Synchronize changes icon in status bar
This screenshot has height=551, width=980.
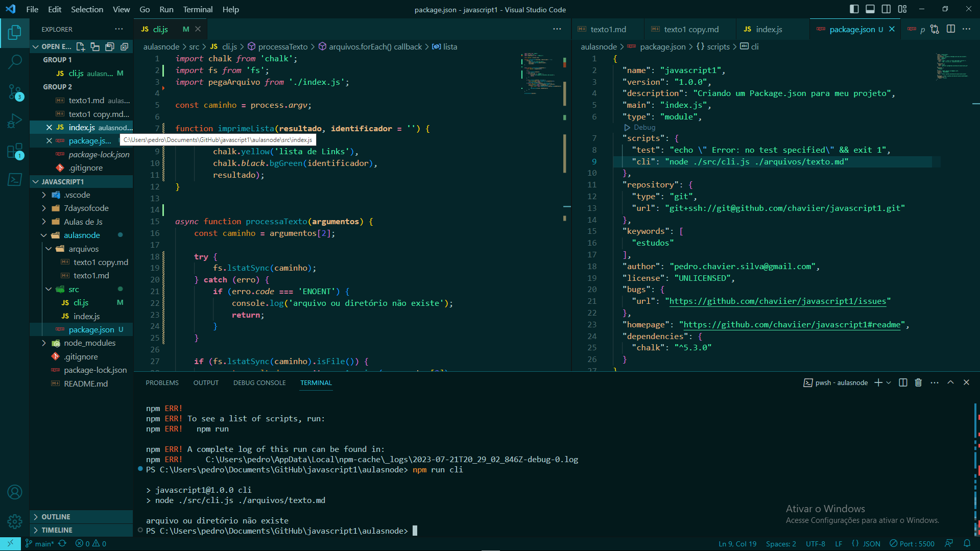[x=62, y=544]
